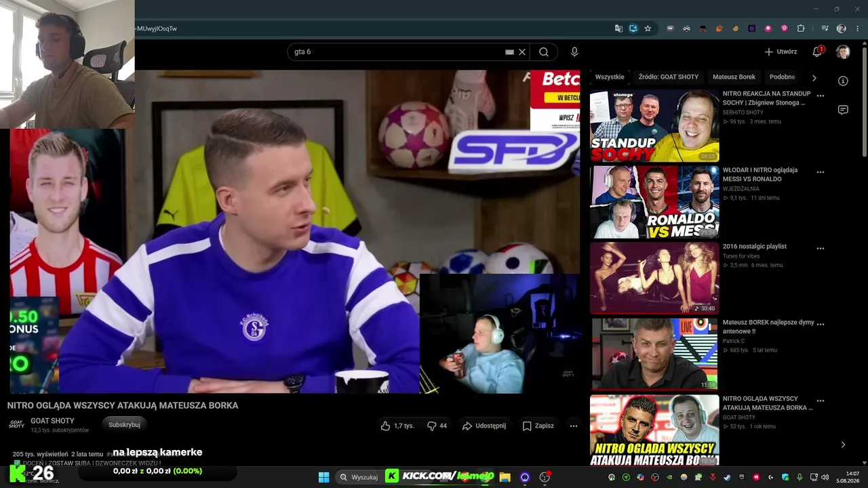The width and height of the screenshot is (868, 488).
Task: Show more filter chips with right arrow
Action: tap(814, 77)
